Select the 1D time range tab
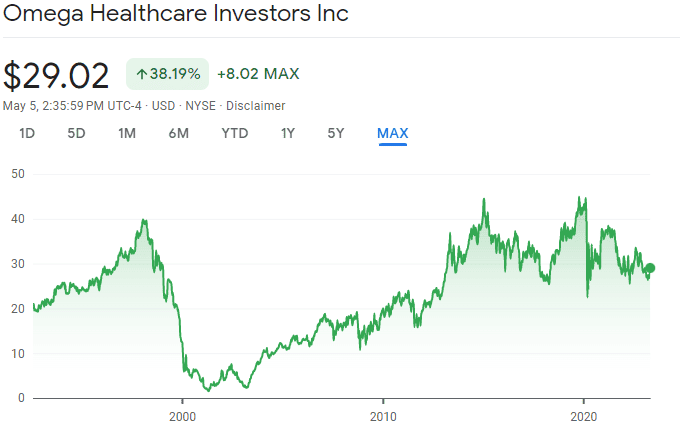This screenshot has height=443, width=680. [27, 134]
